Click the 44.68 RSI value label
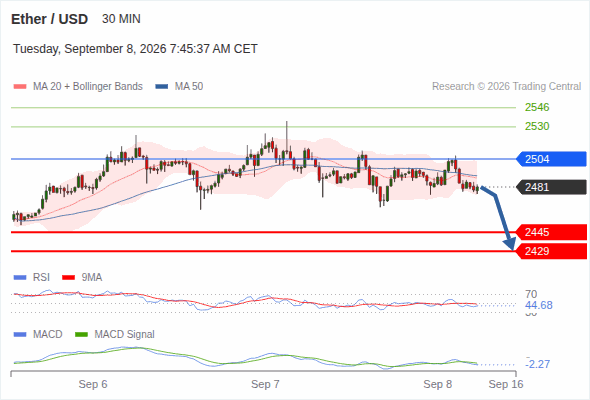This screenshot has width=590, height=400. point(538,305)
